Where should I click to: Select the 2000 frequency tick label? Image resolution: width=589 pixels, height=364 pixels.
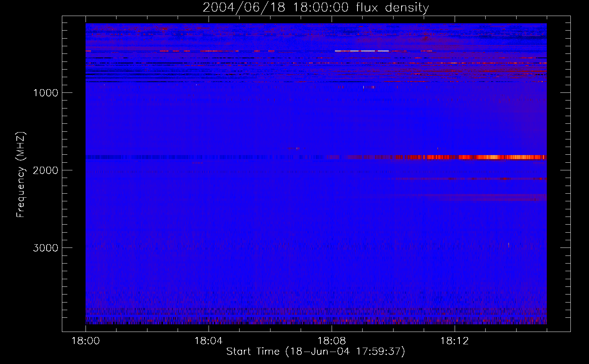pyautogui.click(x=46, y=170)
